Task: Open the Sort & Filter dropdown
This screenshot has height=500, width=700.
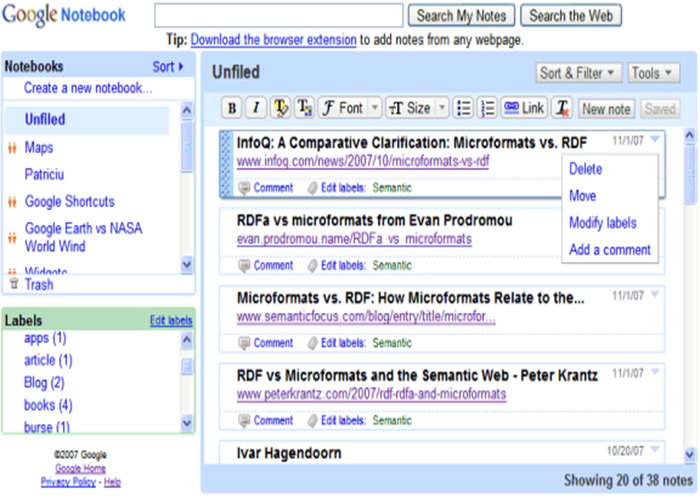Action: [x=579, y=73]
